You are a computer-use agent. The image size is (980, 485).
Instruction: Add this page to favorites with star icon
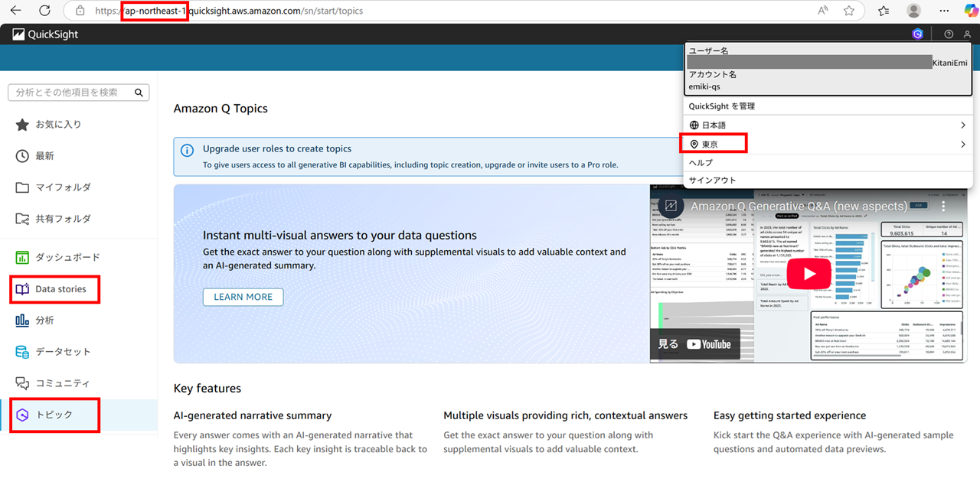click(x=848, y=11)
